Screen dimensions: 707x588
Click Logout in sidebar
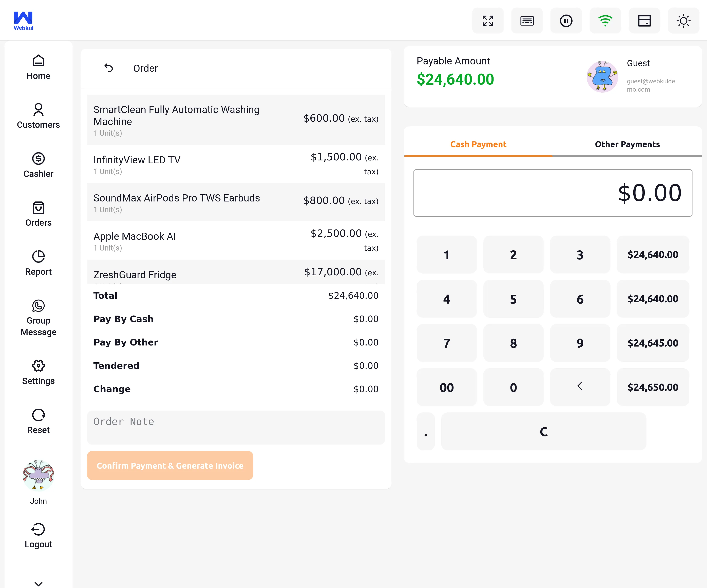pyautogui.click(x=38, y=536)
